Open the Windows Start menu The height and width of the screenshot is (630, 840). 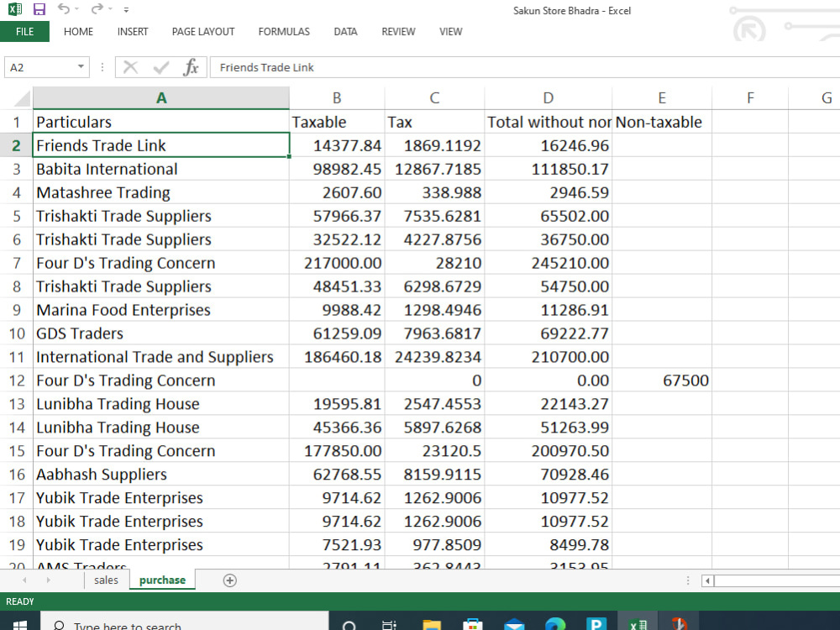pos(20,625)
